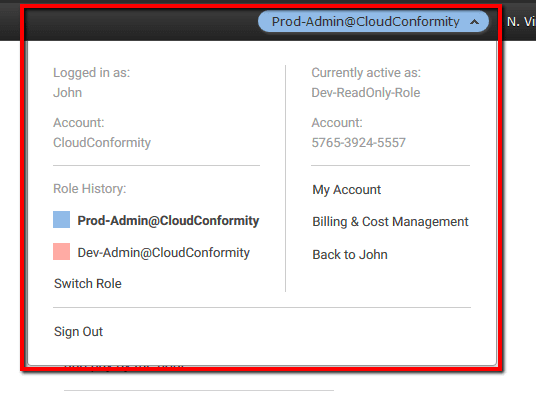Click the Role History: label
Image resolution: width=536 pixels, height=400 pixels.
(90, 189)
